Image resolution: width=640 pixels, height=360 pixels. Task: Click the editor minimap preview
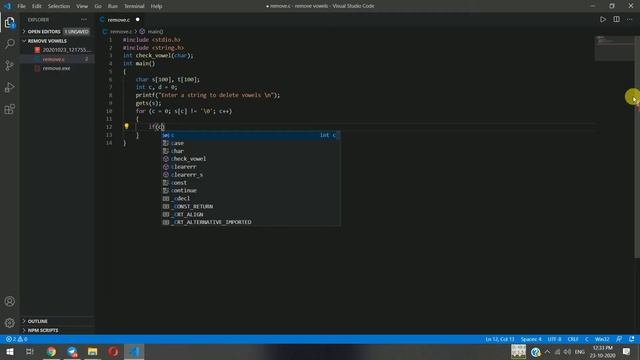pos(614,48)
